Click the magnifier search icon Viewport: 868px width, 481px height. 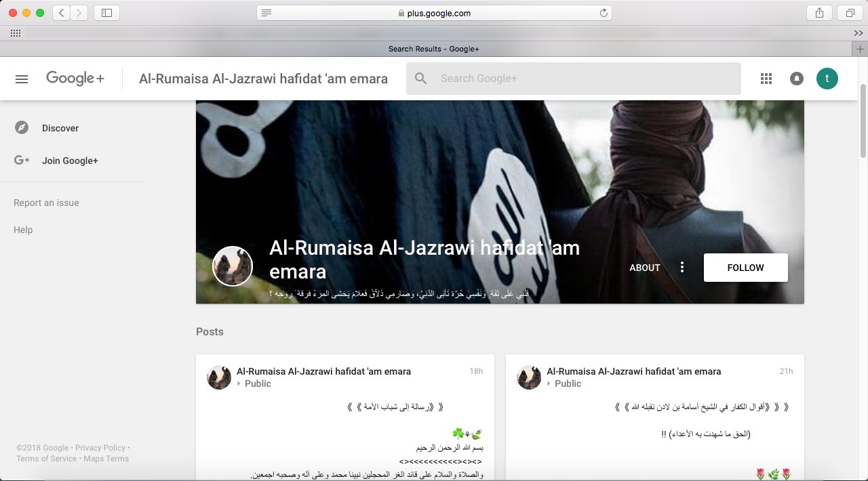[x=421, y=79]
